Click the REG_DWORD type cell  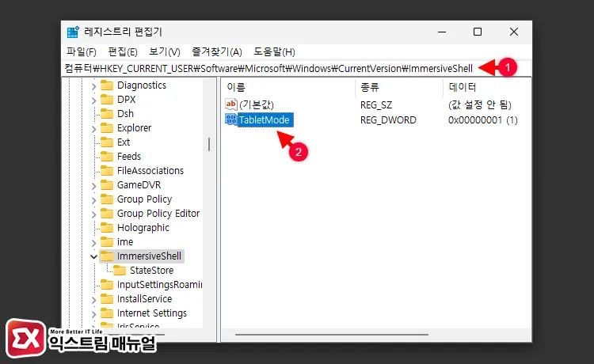[x=388, y=120]
